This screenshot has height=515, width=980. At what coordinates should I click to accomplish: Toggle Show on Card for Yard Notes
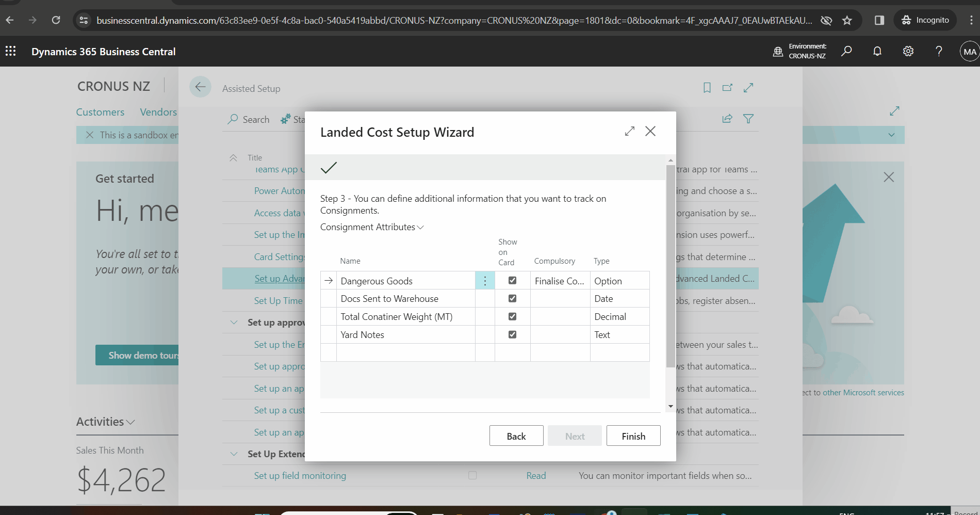coord(512,334)
